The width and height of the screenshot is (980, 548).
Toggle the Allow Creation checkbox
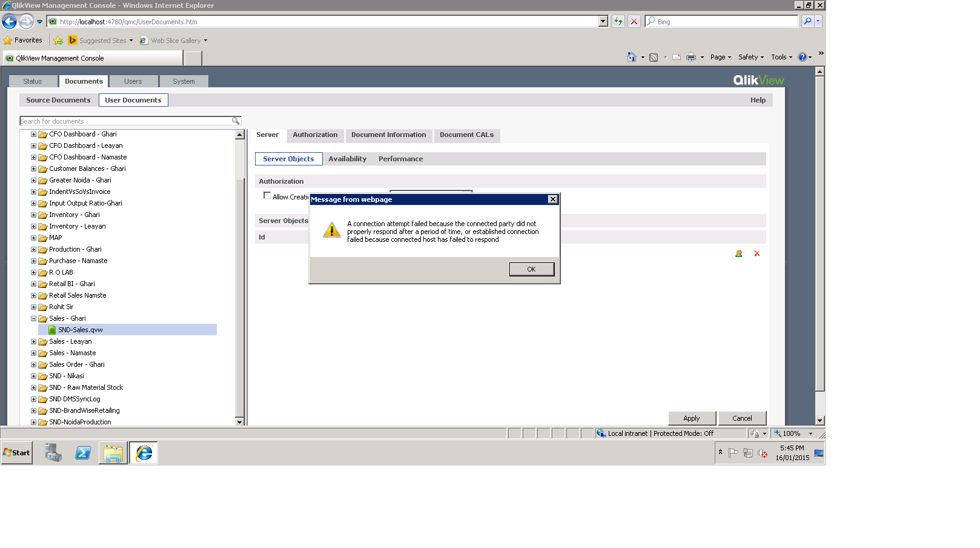pos(267,196)
